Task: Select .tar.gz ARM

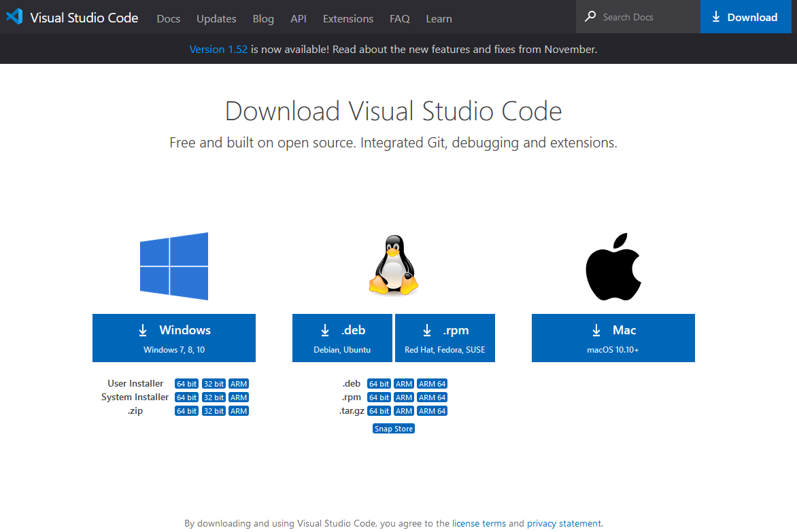Action: (404, 411)
